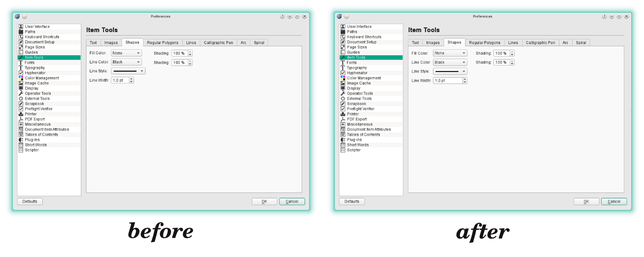Open Keyboard Shortcuts icon in the before dialog
The image size is (644, 257).
21,37
